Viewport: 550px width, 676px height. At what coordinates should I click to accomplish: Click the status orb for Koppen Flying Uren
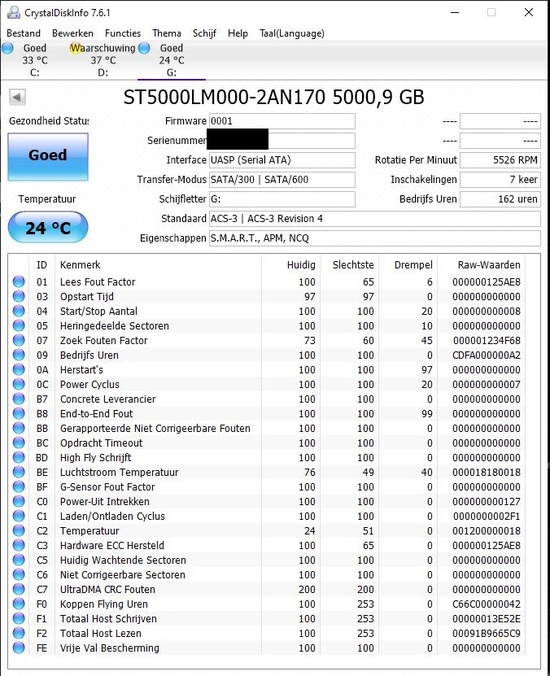[x=19, y=604]
